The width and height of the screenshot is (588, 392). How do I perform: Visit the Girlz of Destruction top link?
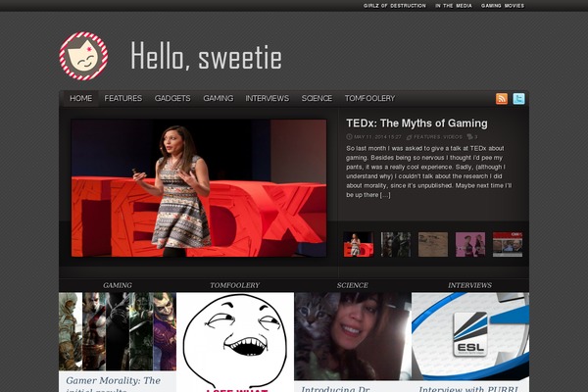[395, 6]
